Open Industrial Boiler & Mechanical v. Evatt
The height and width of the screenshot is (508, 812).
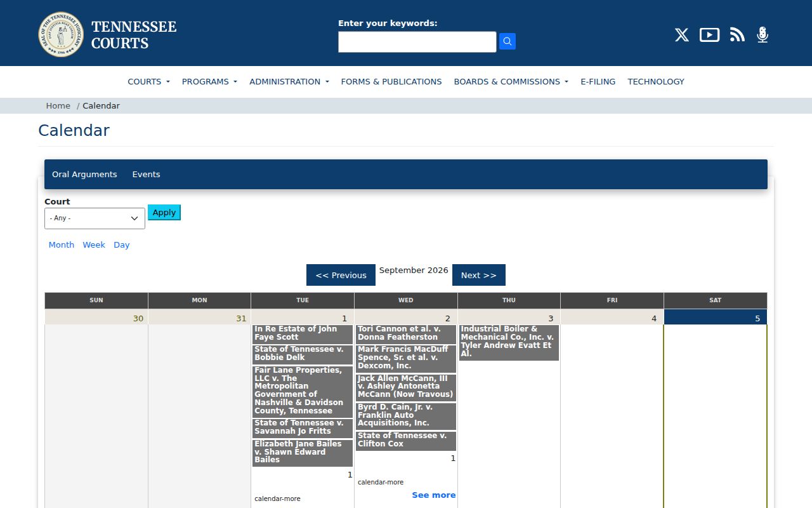point(509,342)
